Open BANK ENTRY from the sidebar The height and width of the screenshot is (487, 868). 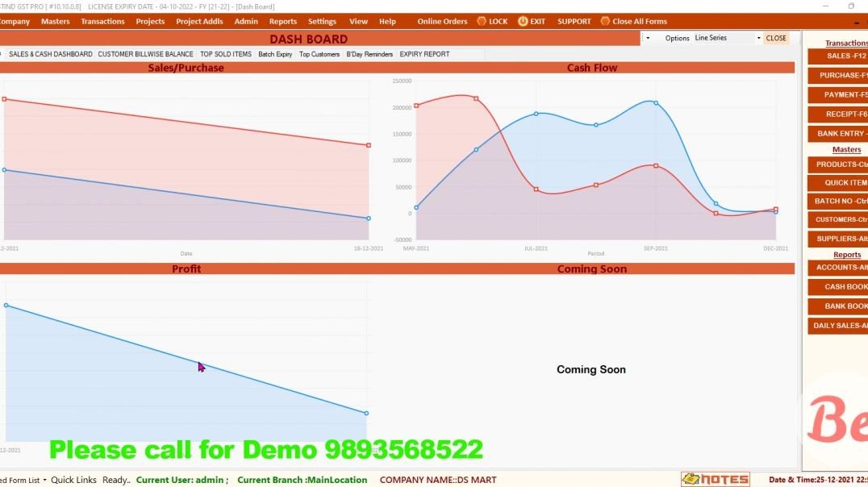(837, 133)
